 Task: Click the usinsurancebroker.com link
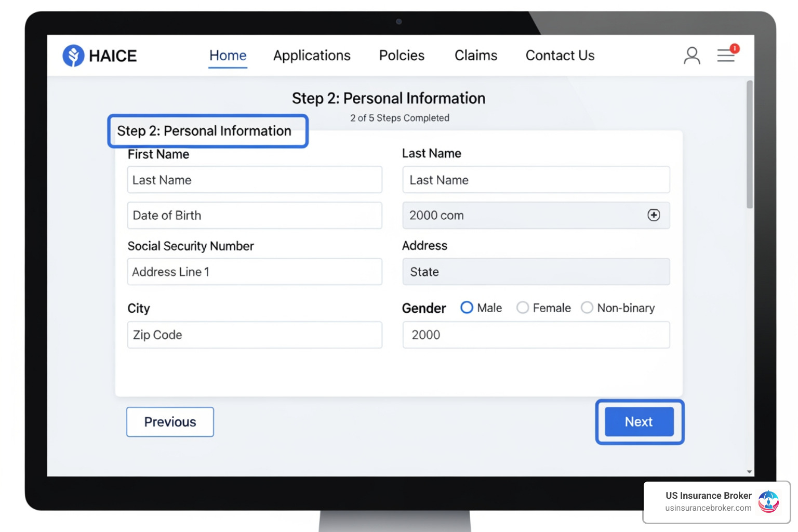point(708,508)
